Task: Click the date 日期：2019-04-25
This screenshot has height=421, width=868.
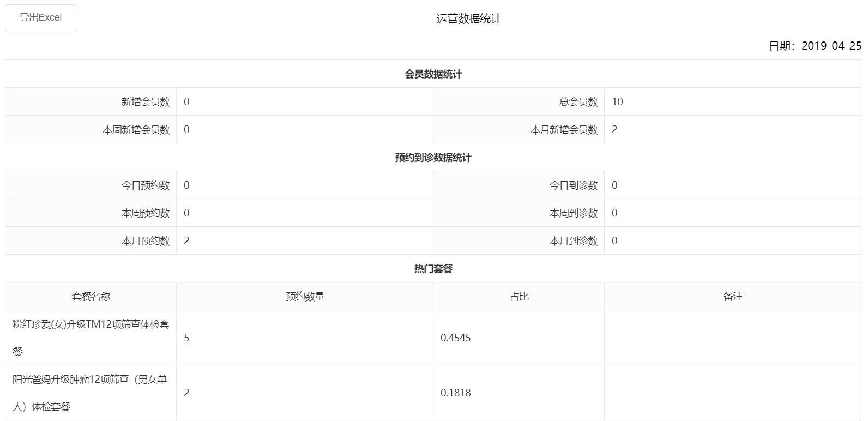Action: (x=815, y=46)
